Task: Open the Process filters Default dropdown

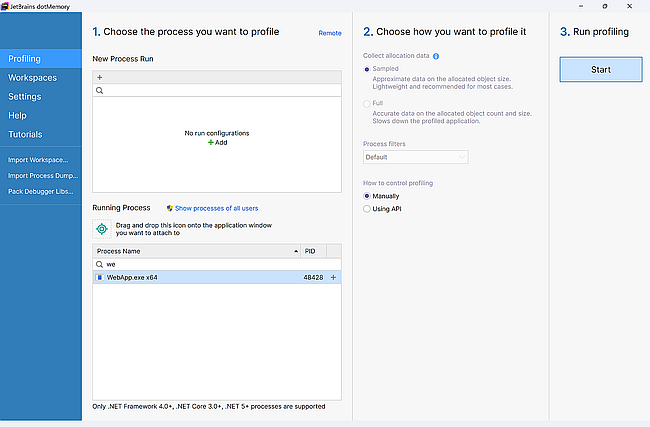Action: coord(416,157)
